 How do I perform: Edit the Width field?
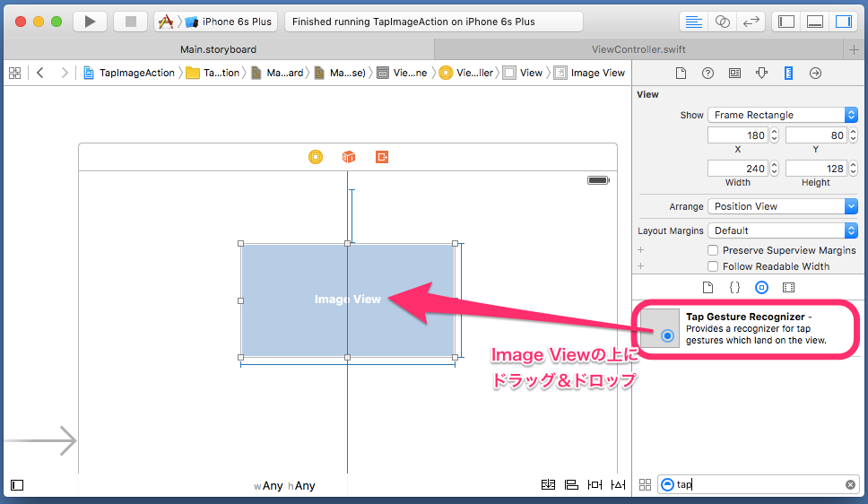738,169
